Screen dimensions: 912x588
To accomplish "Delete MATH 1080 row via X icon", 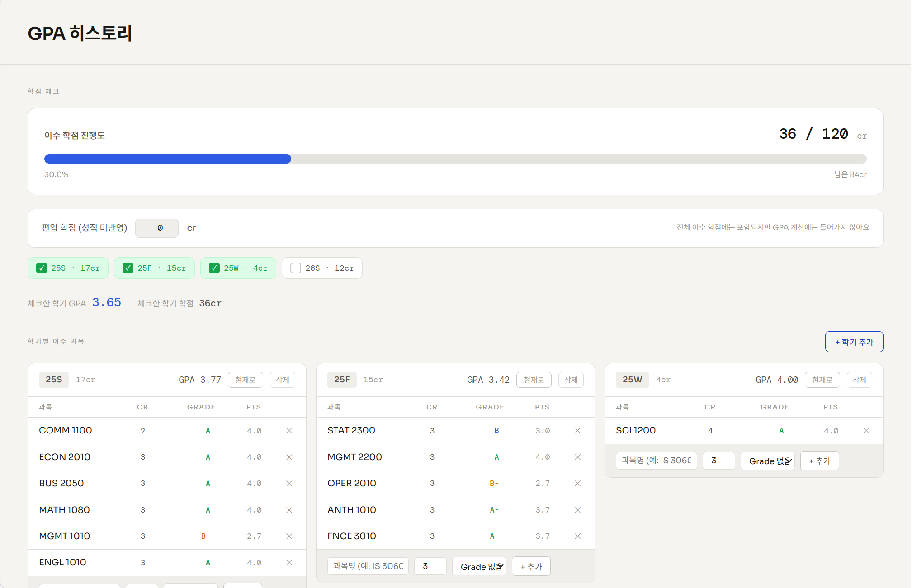I will tap(289, 510).
